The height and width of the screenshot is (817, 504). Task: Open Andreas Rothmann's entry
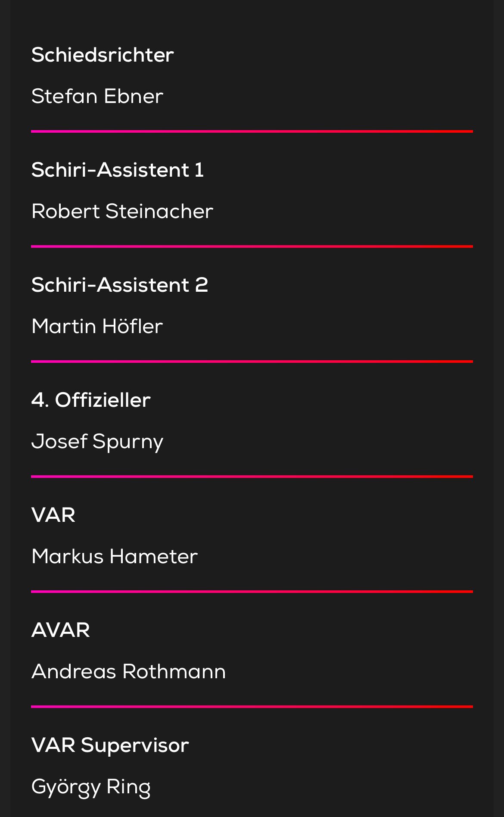(129, 671)
